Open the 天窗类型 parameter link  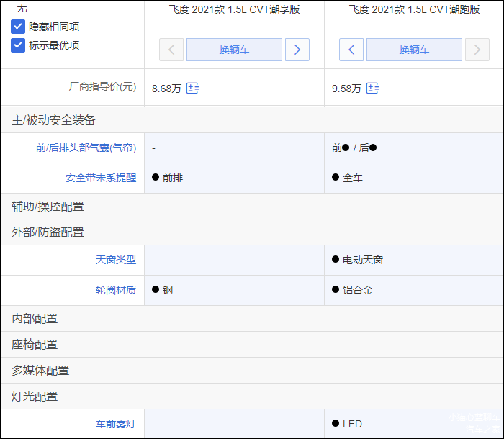[x=115, y=260]
